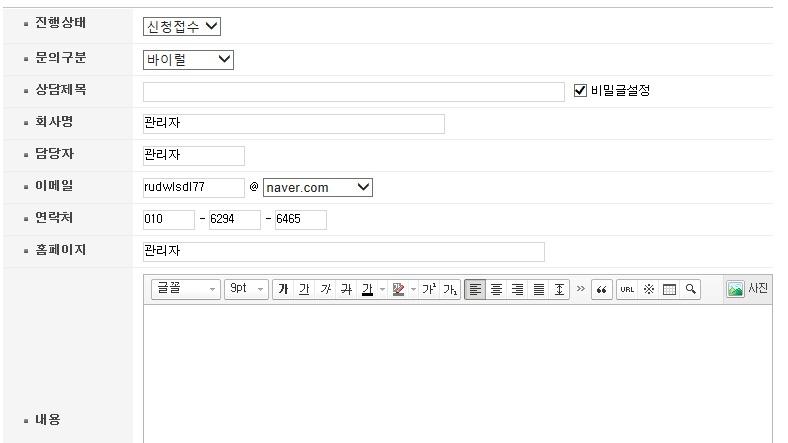The width and height of the screenshot is (788, 443).
Task: Open the naver.com email domain dropdown
Action: pyautogui.click(x=317, y=187)
